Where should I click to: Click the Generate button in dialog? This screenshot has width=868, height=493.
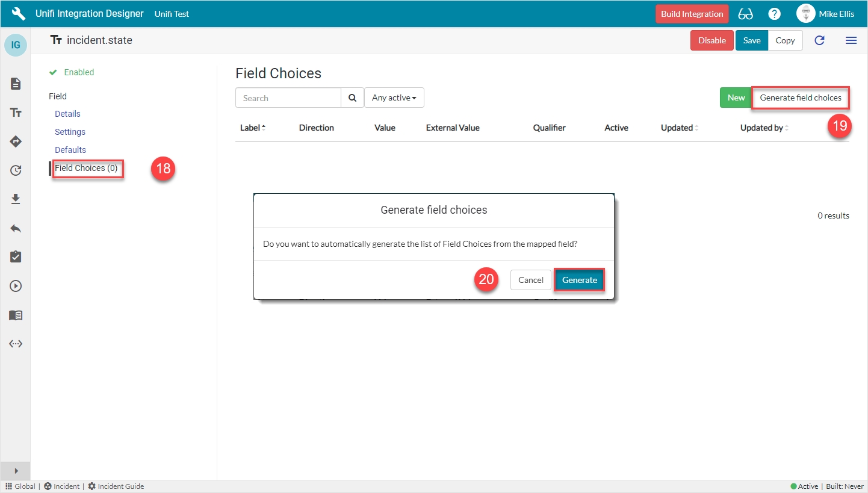point(579,280)
